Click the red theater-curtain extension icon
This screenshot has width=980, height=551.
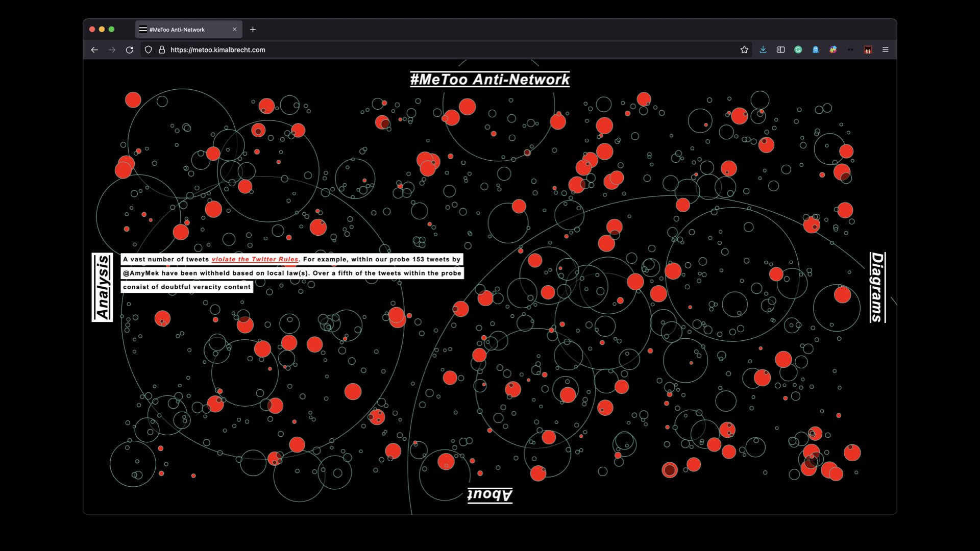pyautogui.click(x=868, y=50)
